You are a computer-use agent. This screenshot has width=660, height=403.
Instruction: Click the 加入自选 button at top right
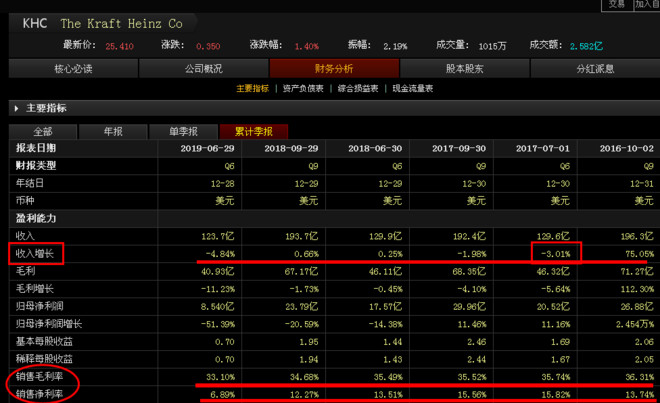[647, 5]
